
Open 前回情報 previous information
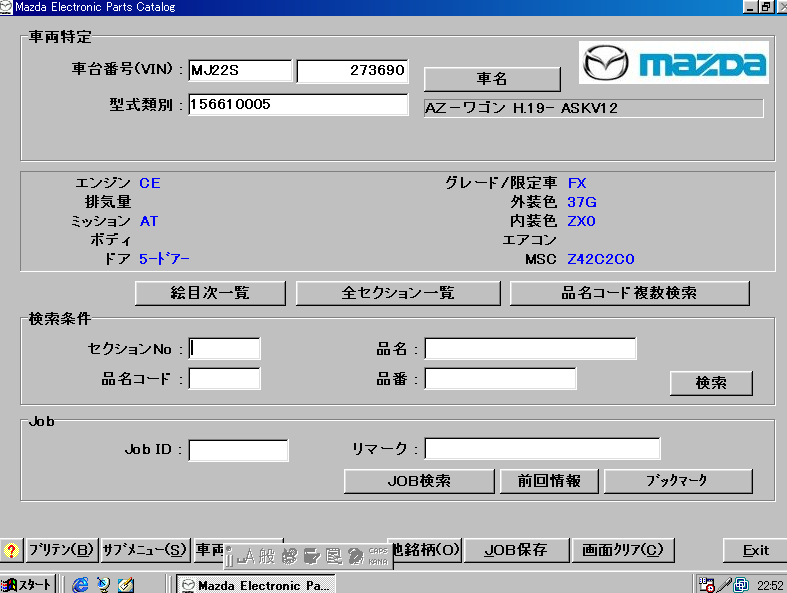[549, 481]
